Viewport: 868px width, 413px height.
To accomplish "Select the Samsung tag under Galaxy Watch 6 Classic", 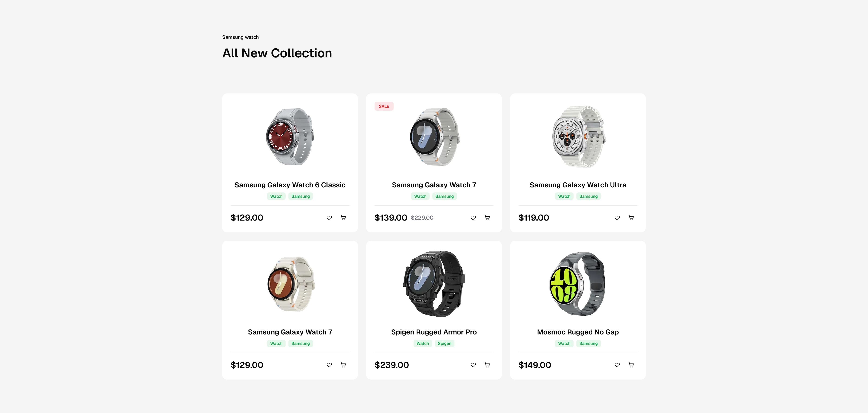I will (x=300, y=196).
